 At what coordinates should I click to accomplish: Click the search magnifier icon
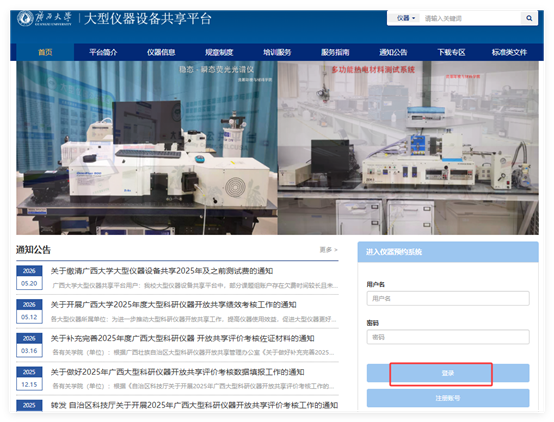(529, 18)
